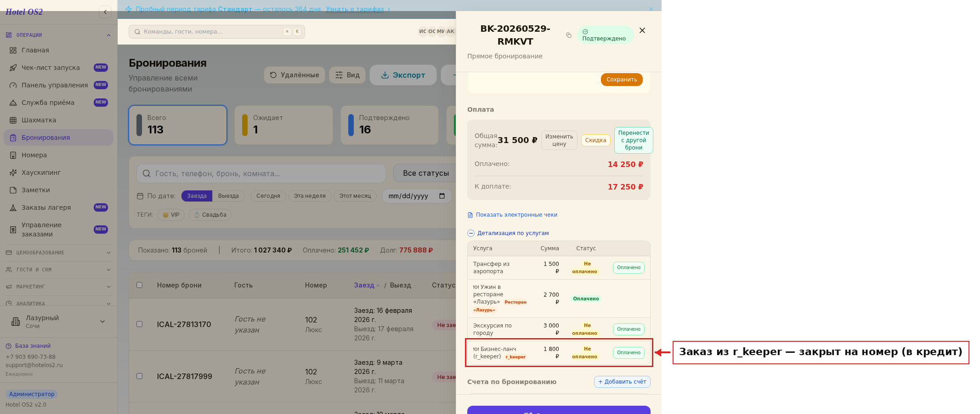
Task: Click the Скидка button
Action: coord(596,140)
